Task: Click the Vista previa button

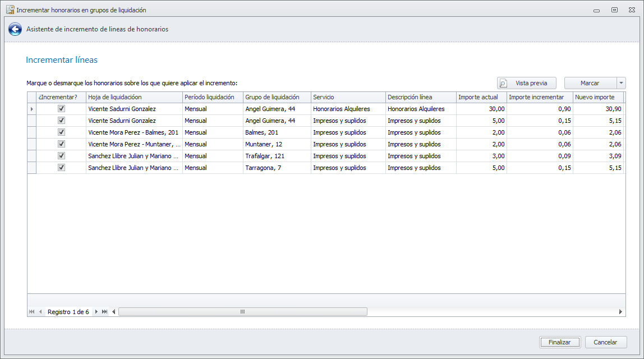Action: coord(527,83)
